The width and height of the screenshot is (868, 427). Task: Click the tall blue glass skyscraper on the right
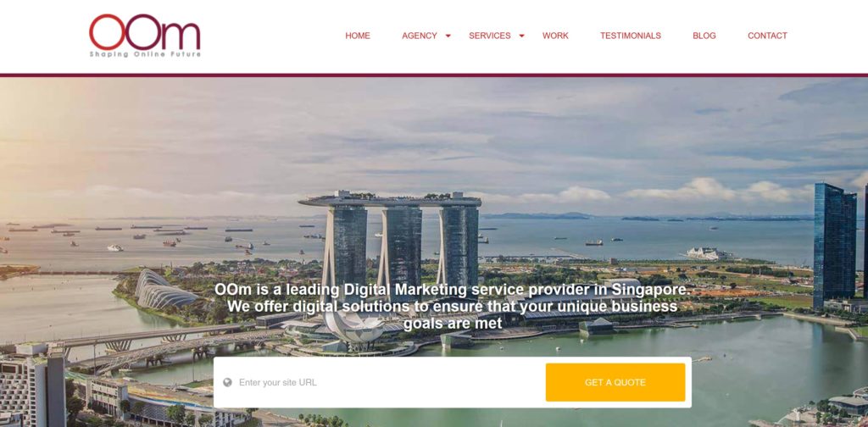pos(834,247)
